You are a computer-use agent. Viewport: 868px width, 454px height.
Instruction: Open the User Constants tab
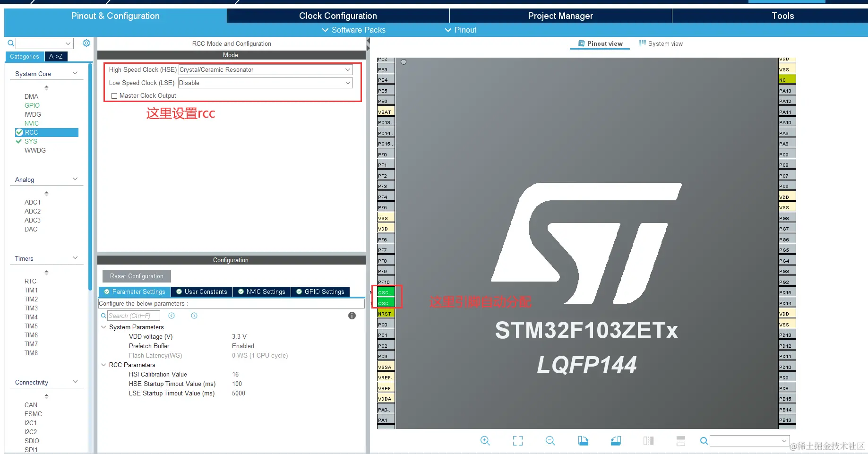[x=202, y=291]
